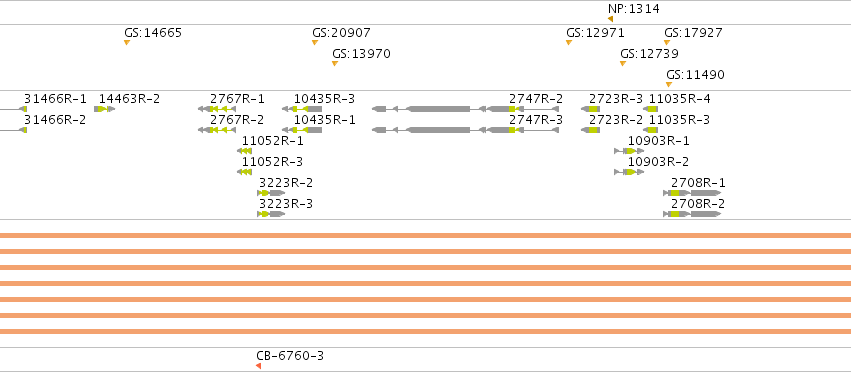This screenshot has width=851, height=372.
Task: Select the 2767R-1 transcript glyph
Action: (x=217, y=109)
